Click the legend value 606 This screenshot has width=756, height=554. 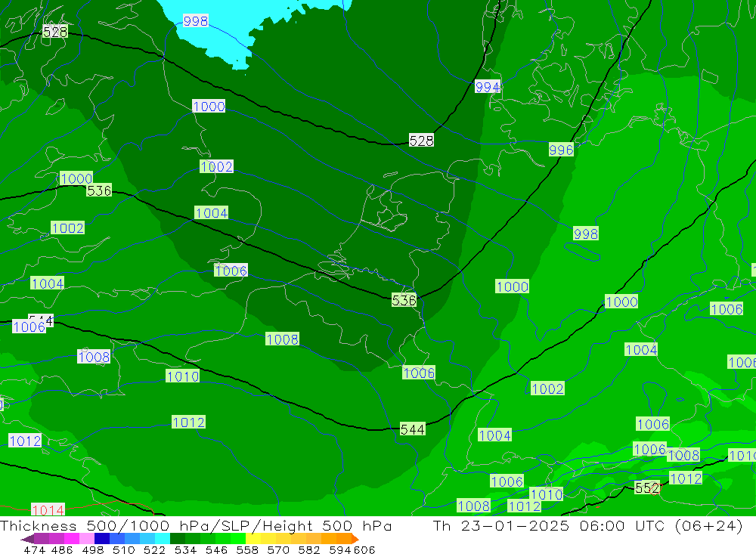pos(364,549)
